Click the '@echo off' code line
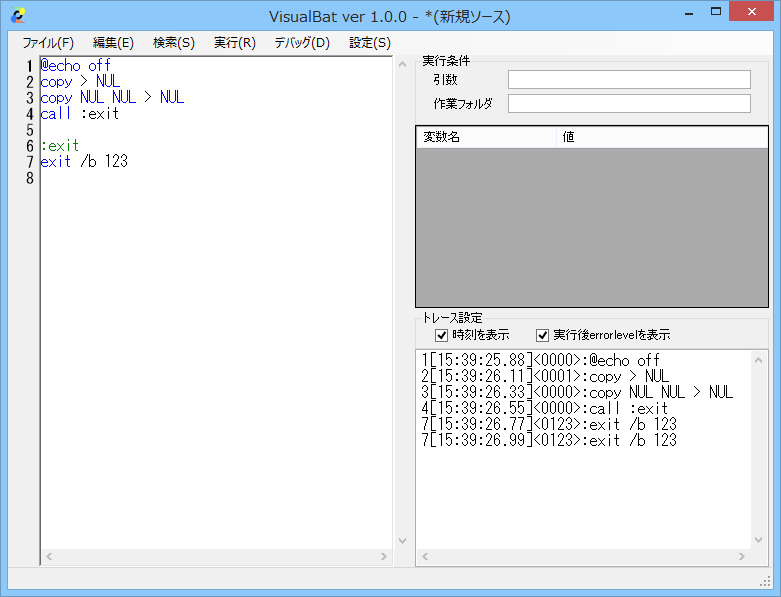The height and width of the screenshot is (597, 781). click(x=75, y=65)
